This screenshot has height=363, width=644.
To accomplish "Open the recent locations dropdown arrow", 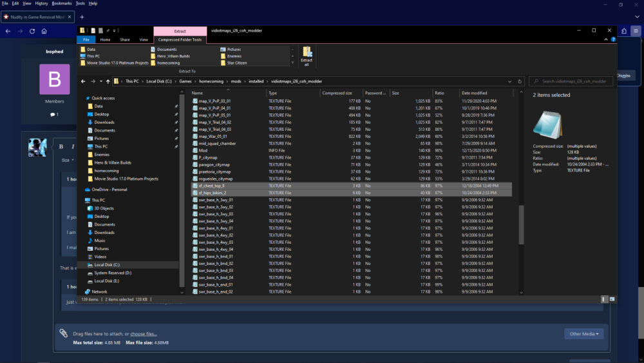I will pyautogui.click(x=100, y=81).
